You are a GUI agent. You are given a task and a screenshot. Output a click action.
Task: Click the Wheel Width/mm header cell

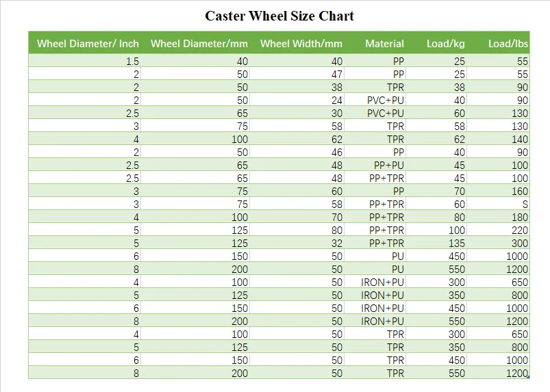(x=301, y=44)
